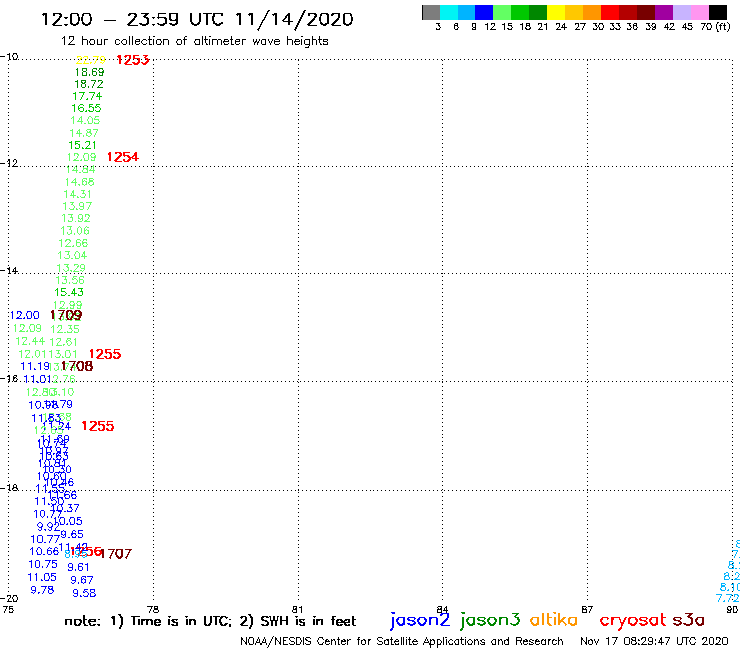Click the 14.31 wave height value
Viewport: 740px width, 650px height.
point(77,194)
